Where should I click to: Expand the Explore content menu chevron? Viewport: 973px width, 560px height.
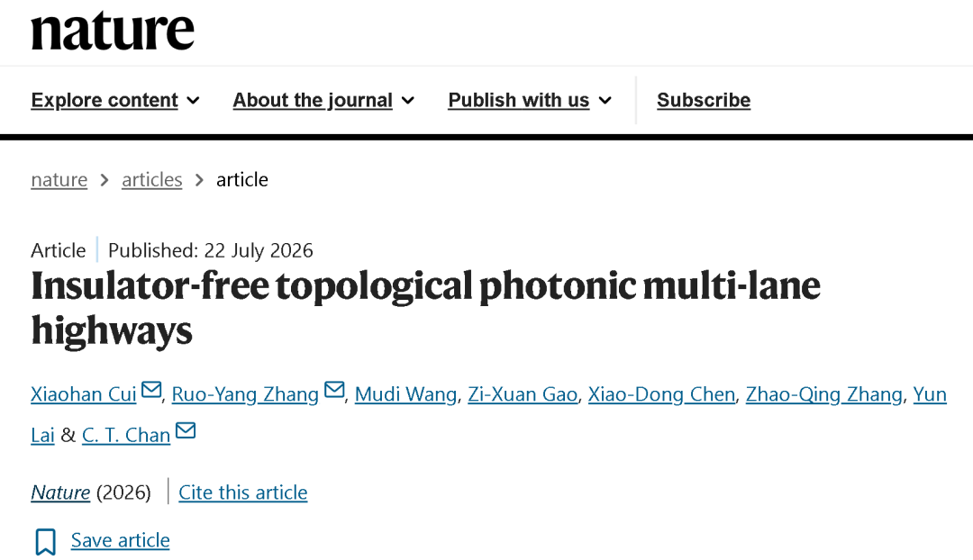tap(194, 101)
